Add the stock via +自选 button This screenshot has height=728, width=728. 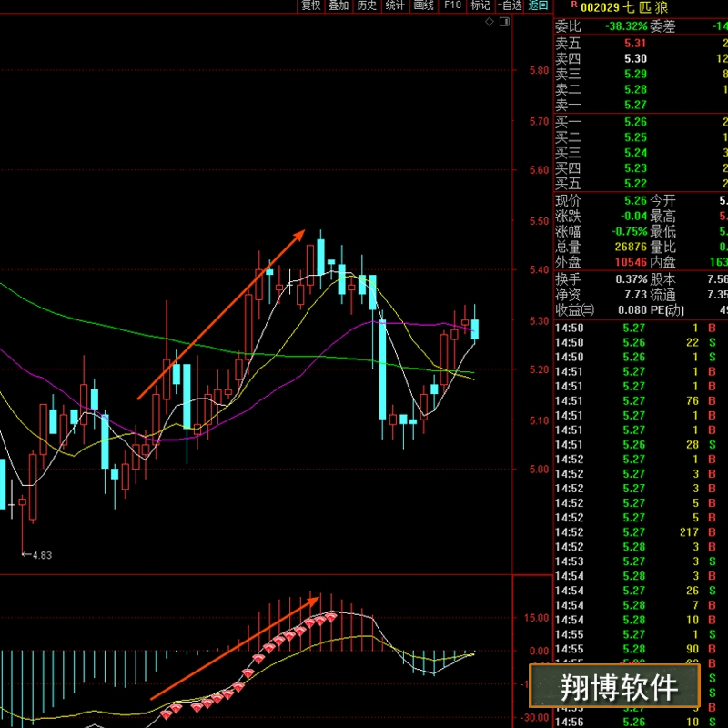510,5
